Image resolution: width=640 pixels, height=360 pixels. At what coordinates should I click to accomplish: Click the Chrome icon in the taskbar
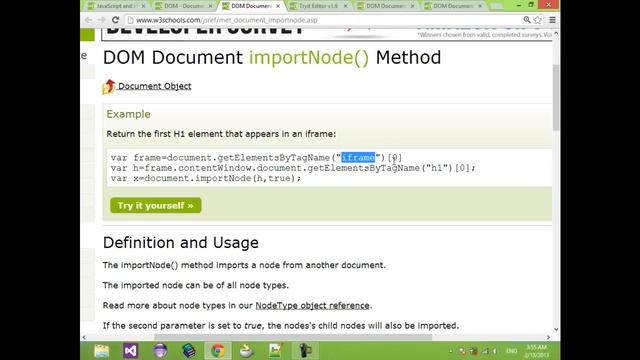218,351
